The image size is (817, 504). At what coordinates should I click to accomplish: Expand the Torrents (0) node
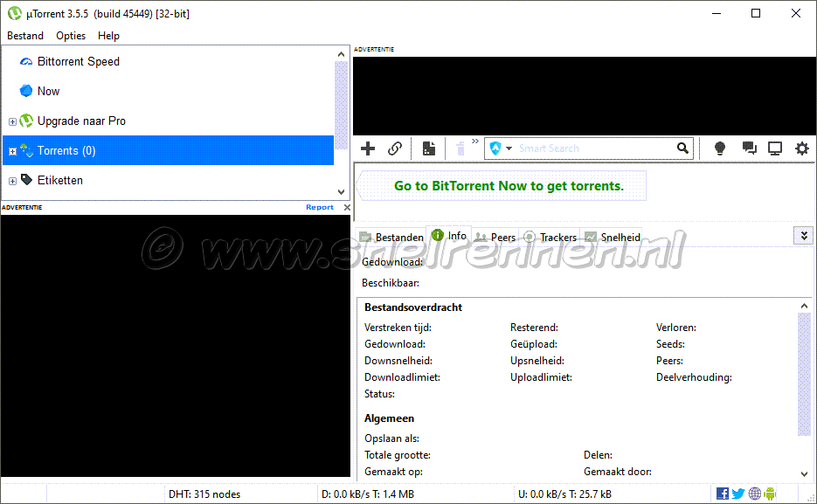tap(12, 151)
